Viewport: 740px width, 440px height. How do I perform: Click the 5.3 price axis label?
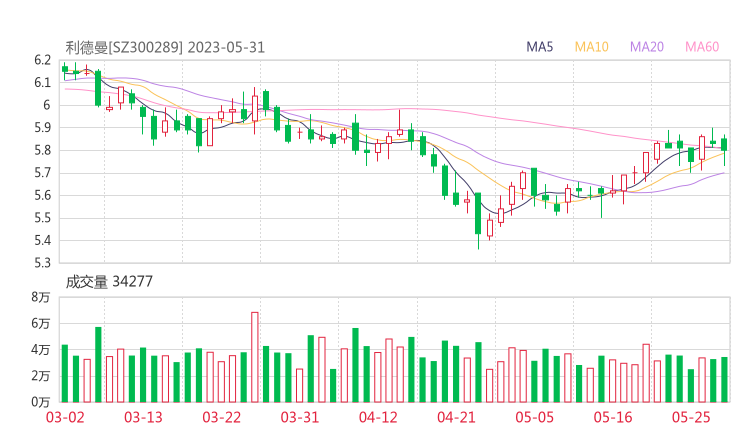tap(42, 262)
